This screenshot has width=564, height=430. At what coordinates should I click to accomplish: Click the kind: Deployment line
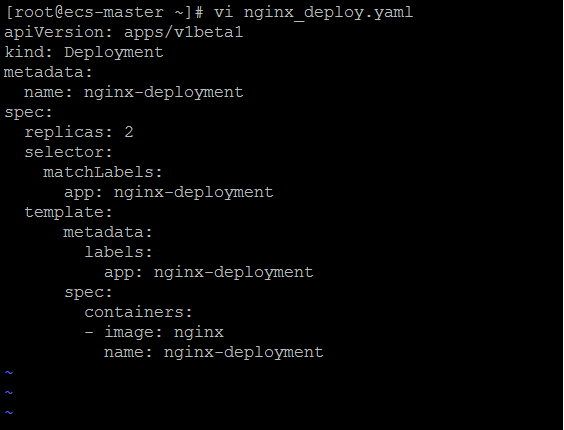click(x=84, y=53)
